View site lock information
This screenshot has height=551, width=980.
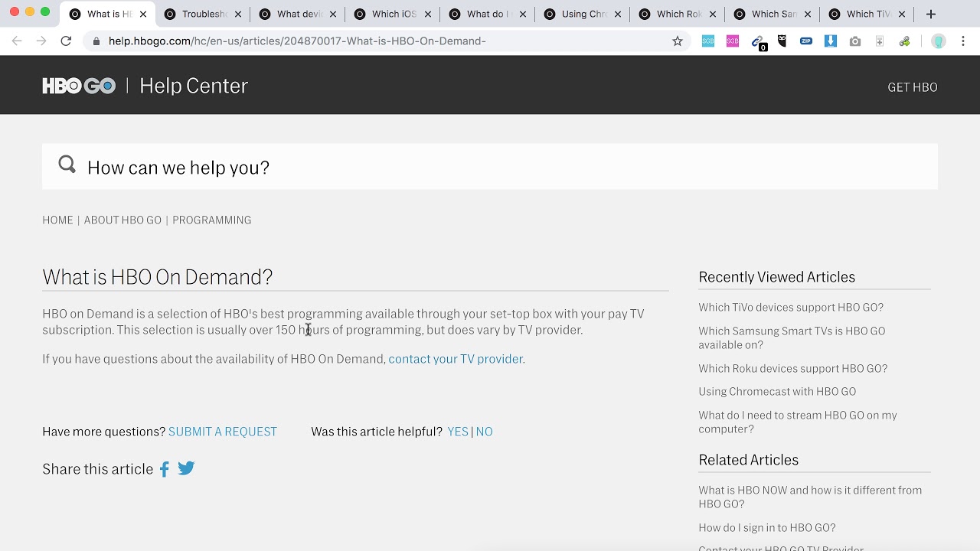pos(96,41)
